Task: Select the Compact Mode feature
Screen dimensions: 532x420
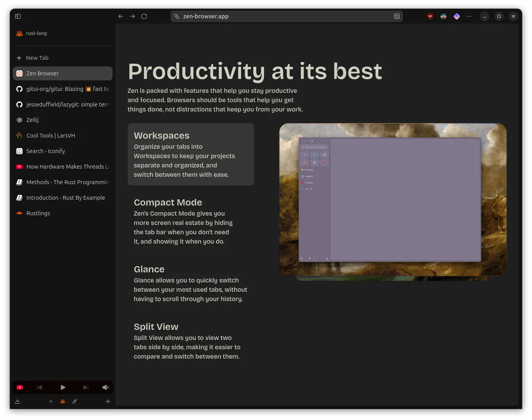Action: pyautogui.click(x=191, y=221)
